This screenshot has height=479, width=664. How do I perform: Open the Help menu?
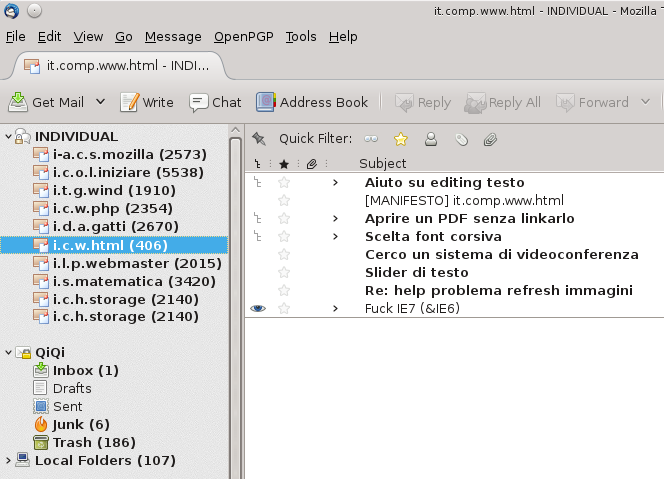click(x=343, y=37)
